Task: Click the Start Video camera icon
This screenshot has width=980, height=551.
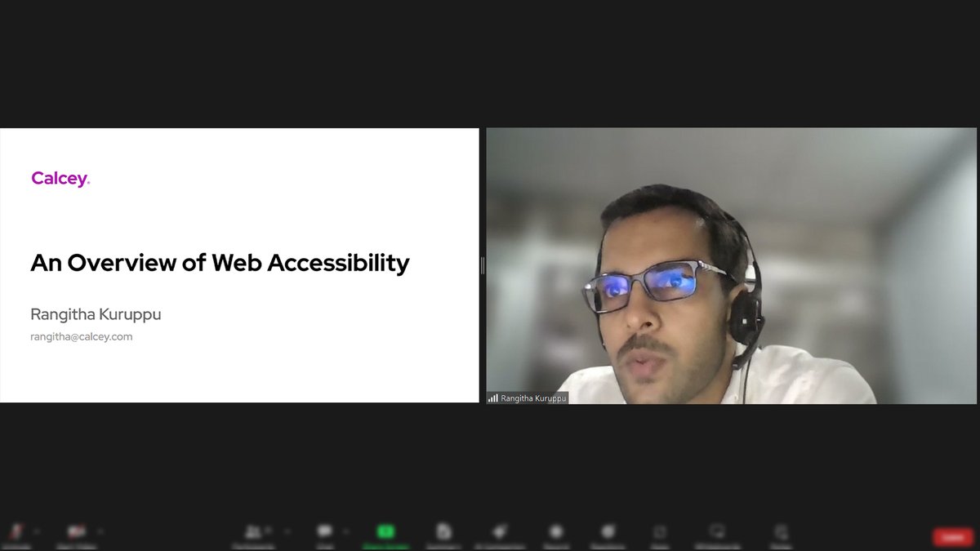Action: pyautogui.click(x=77, y=532)
